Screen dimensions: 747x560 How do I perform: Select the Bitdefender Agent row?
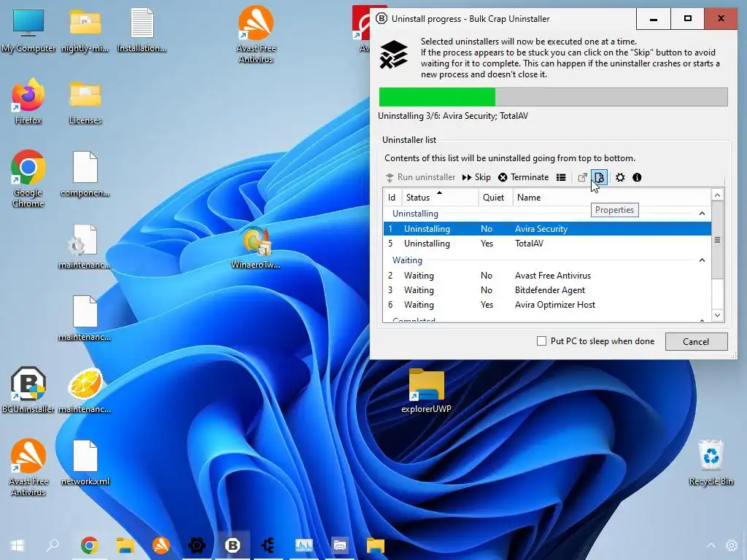pos(547,290)
